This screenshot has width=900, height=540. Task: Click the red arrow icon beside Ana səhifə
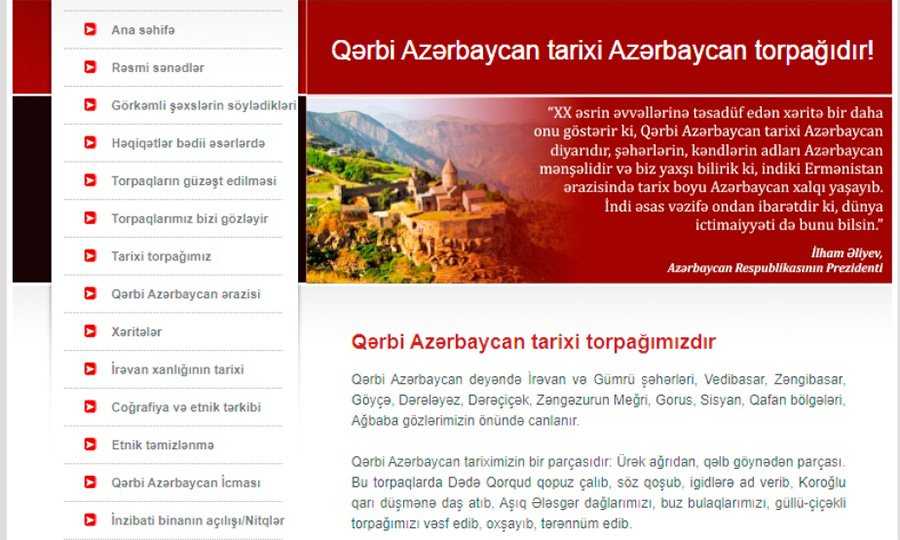click(90, 29)
